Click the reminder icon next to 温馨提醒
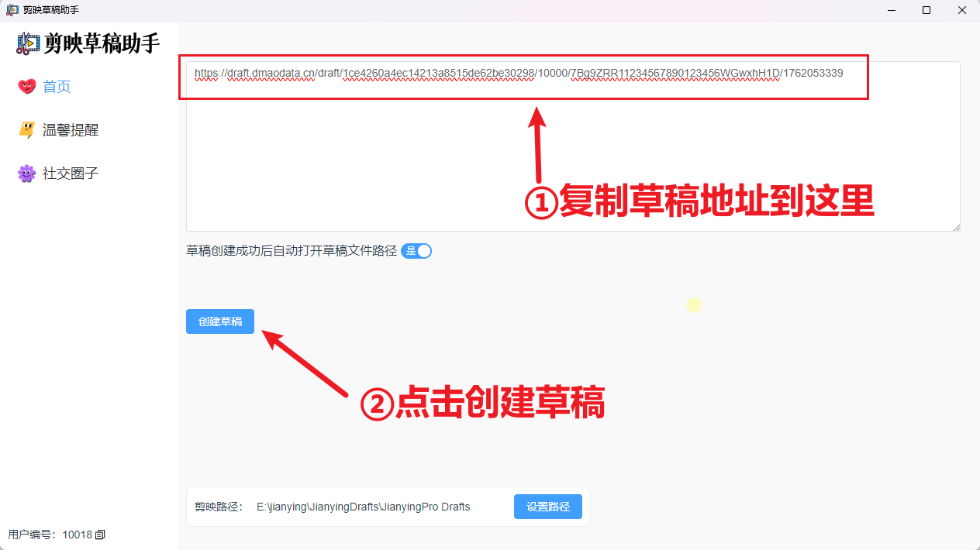 [26, 129]
